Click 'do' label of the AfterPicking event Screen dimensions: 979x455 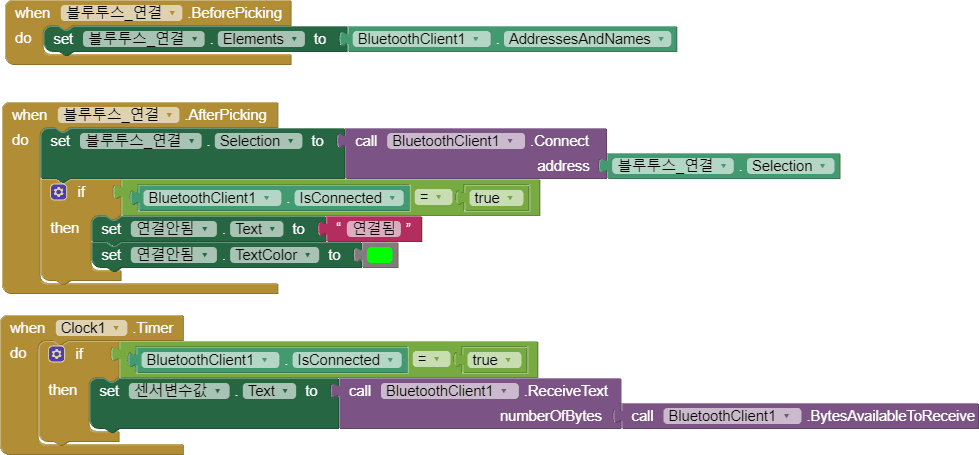coord(20,140)
